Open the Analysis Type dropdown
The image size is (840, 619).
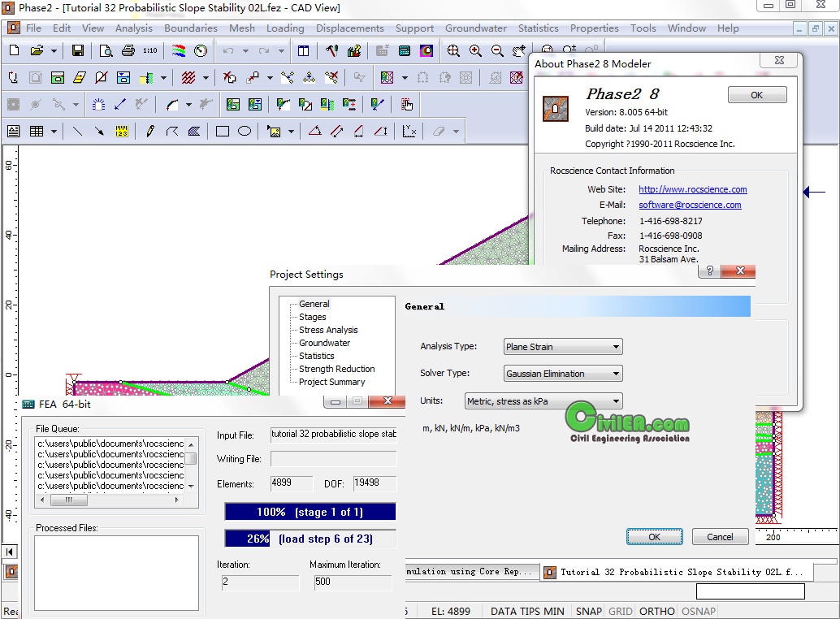click(x=562, y=347)
